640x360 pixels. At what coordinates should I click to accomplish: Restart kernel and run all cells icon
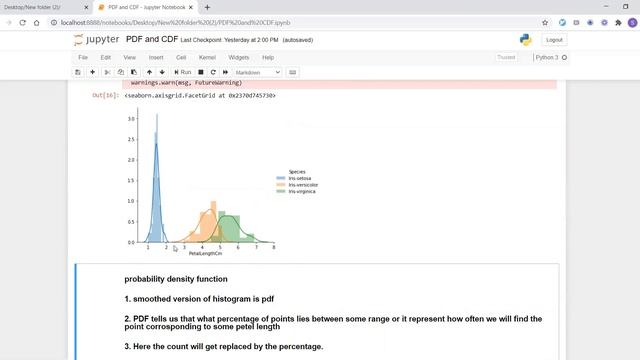[x=225, y=72]
